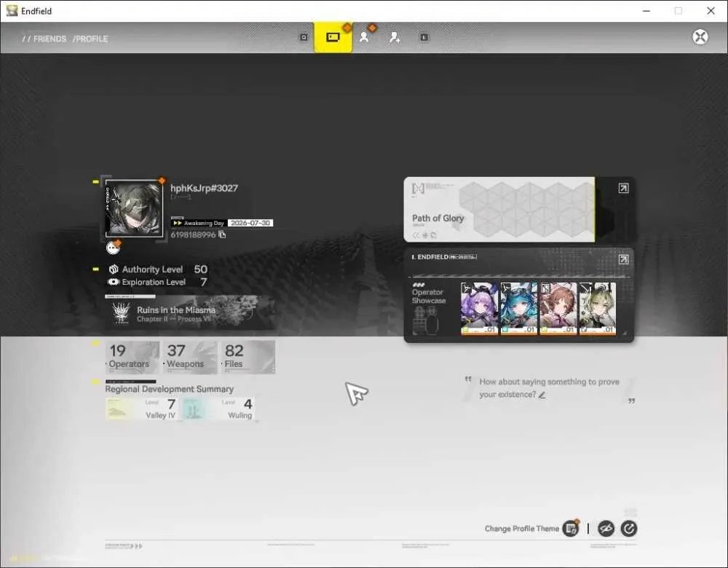Click the '/ / FRIENDS' breadcrumb text
This screenshot has height=568, width=728.
click(x=44, y=39)
